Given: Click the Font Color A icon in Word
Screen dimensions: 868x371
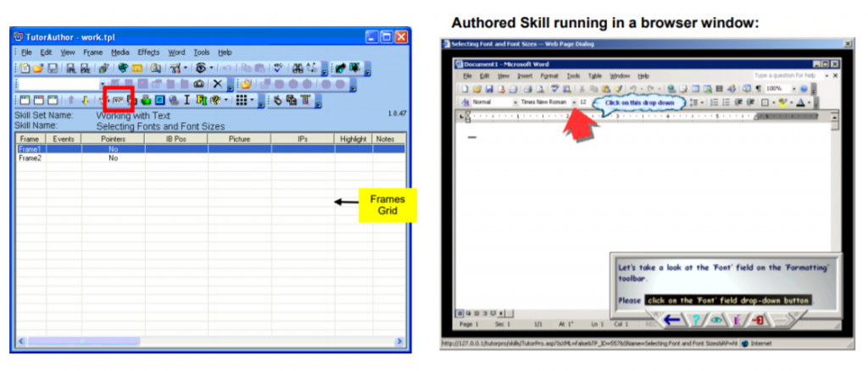Looking at the screenshot, I should (x=801, y=102).
